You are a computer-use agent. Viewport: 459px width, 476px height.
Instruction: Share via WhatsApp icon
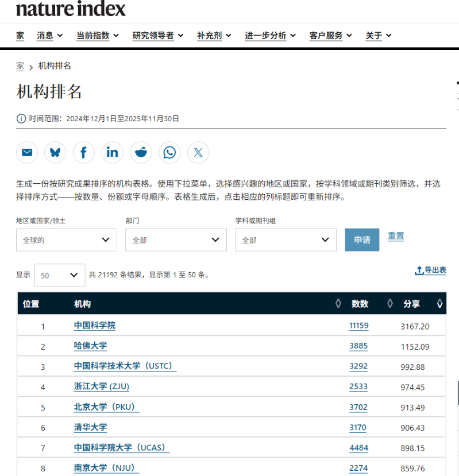point(169,152)
